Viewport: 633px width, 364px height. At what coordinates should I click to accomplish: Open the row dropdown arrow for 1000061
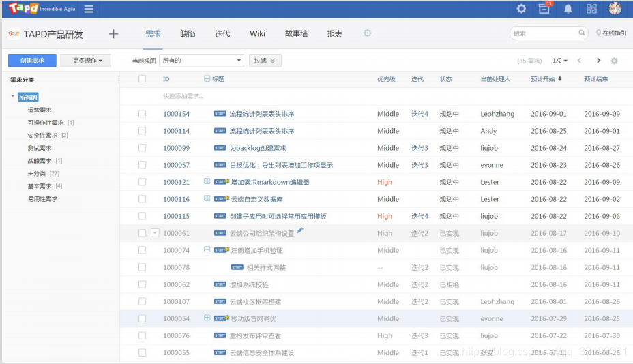click(x=155, y=233)
